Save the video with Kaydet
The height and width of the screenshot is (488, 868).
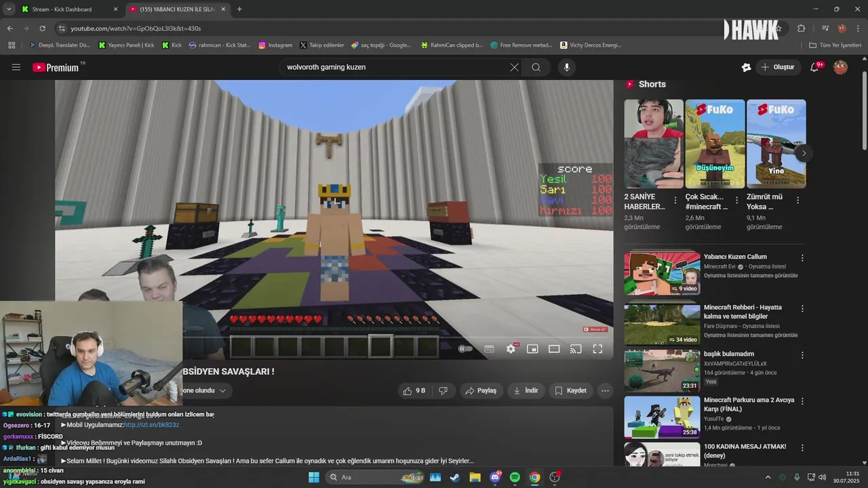(570, 390)
